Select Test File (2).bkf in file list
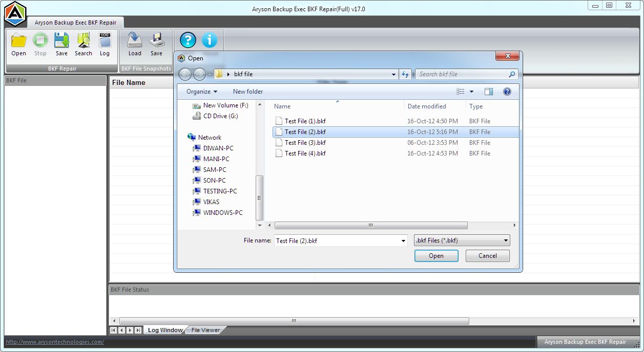Image resolution: width=644 pixels, height=352 pixels. tap(396, 132)
